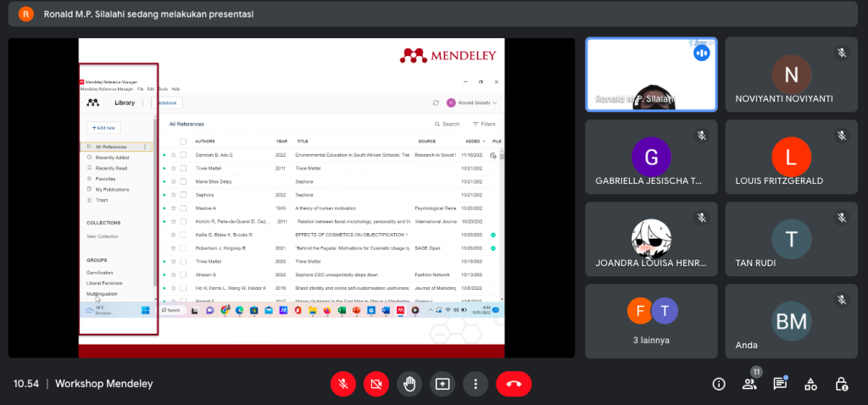
Task: Open the chat with everyone
Action: 780,384
